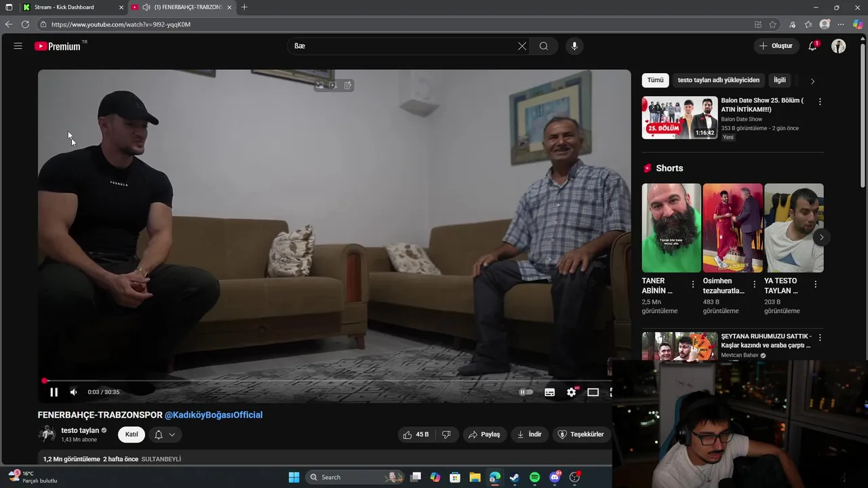Open Balon Date Show 25. Bölüm thumbnail
Screen dimensions: 868x488
[679, 117]
